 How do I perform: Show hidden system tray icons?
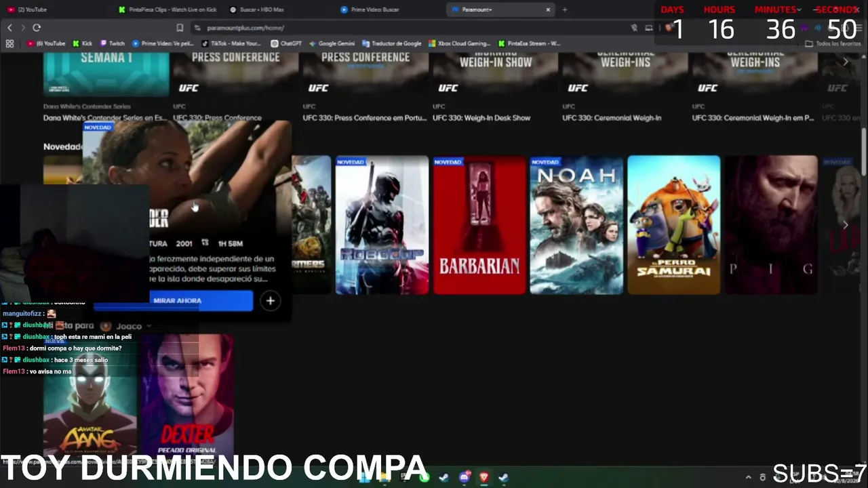748,477
